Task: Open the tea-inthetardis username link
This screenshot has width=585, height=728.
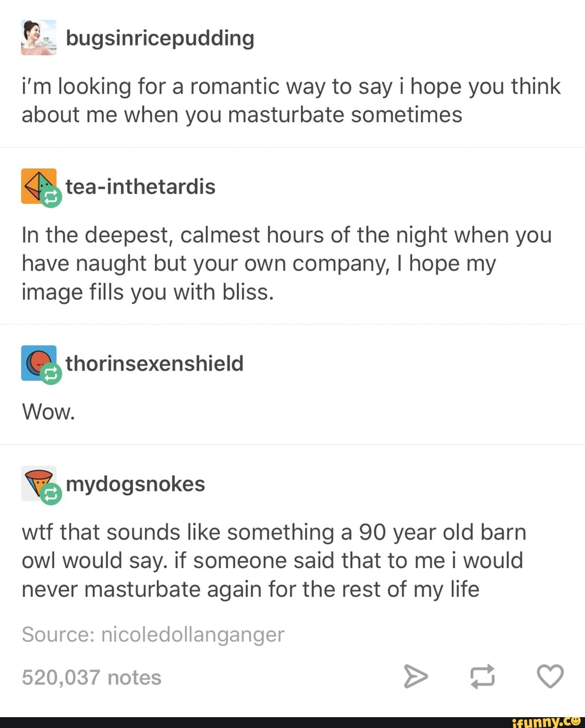Action: (x=140, y=186)
